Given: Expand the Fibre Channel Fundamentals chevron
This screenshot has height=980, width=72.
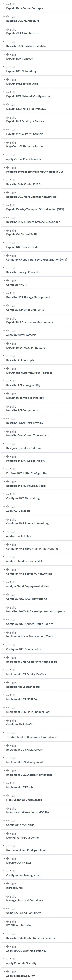Looking at the screenshot, I should [3, 795].
